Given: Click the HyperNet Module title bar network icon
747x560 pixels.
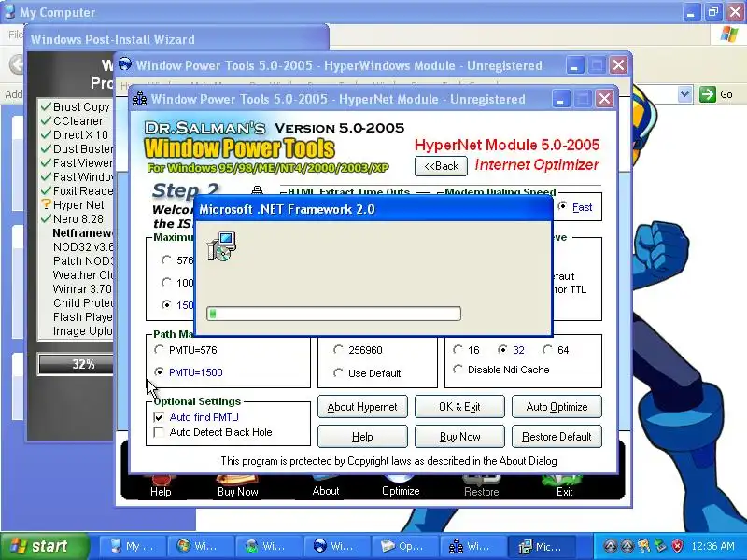Looking at the screenshot, I should 139,99.
